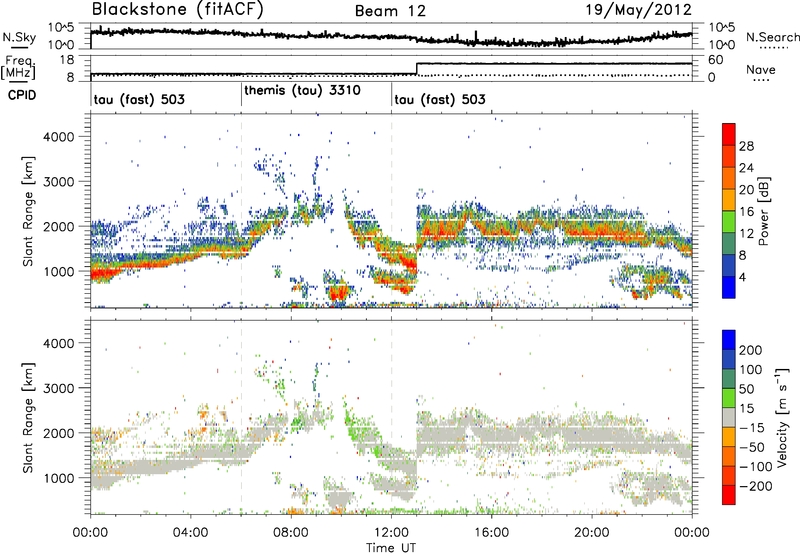Click the '20:00' time axis tick label
800x554 pixels.
pyautogui.click(x=592, y=533)
